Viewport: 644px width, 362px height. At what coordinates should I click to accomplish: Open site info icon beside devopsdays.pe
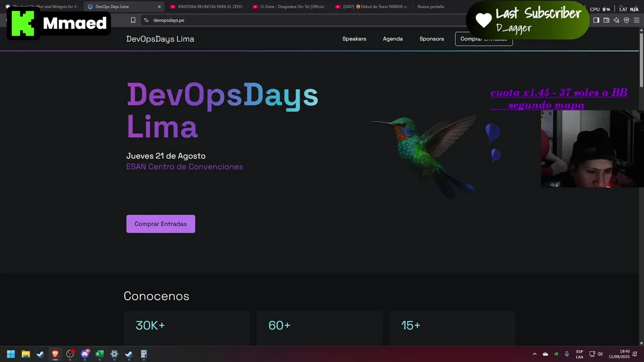(x=146, y=20)
